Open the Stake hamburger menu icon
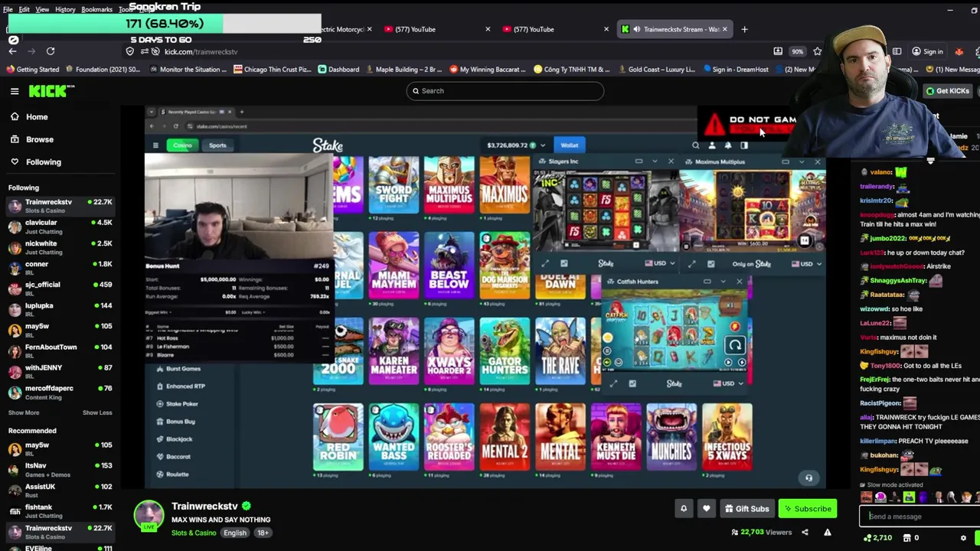 (155, 145)
